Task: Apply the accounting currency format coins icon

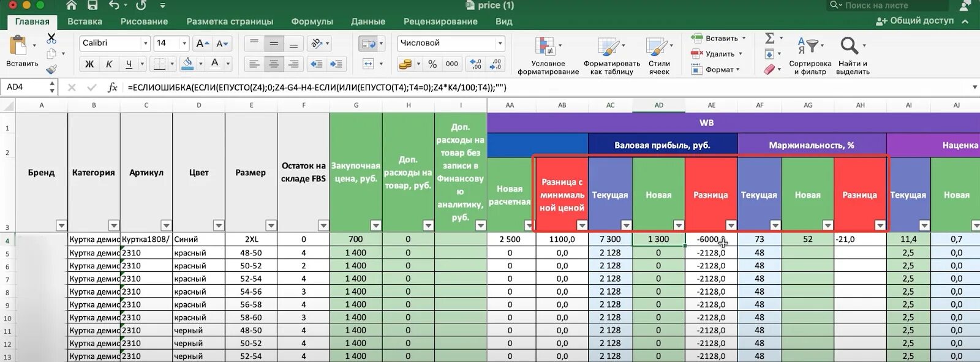Action: point(405,64)
